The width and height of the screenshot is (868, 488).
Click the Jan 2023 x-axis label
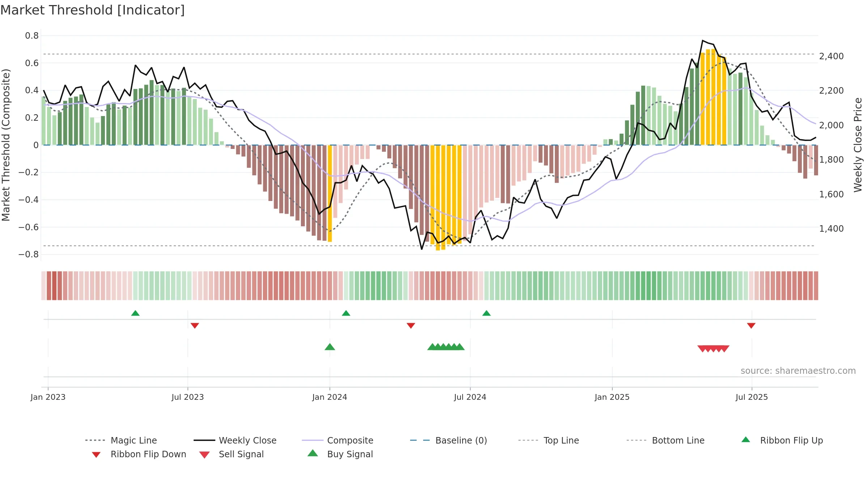coord(48,397)
